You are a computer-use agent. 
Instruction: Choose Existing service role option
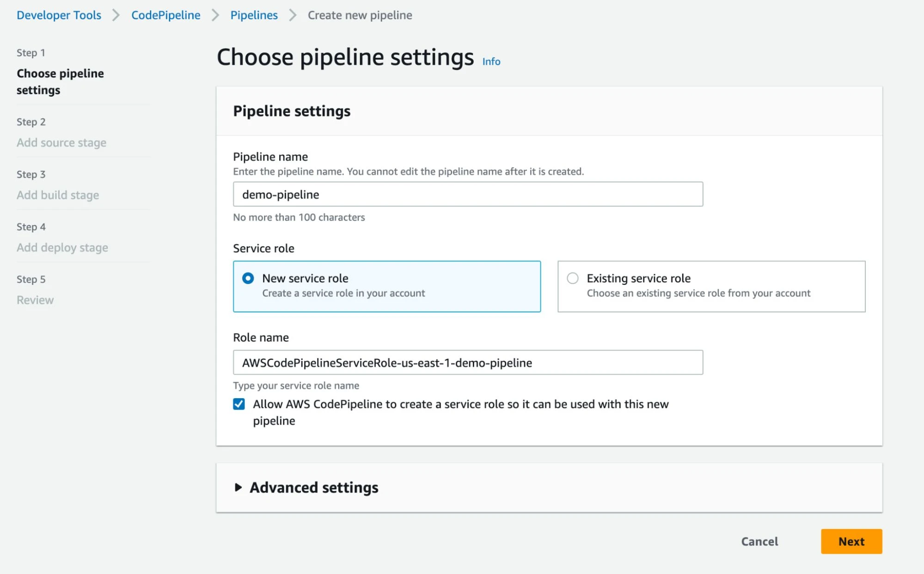point(572,278)
